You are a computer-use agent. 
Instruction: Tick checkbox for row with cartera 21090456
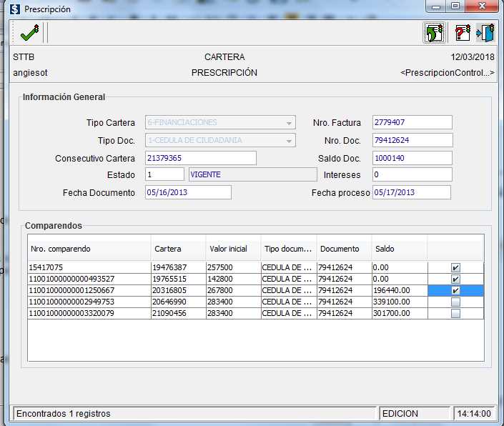(x=455, y=313)
